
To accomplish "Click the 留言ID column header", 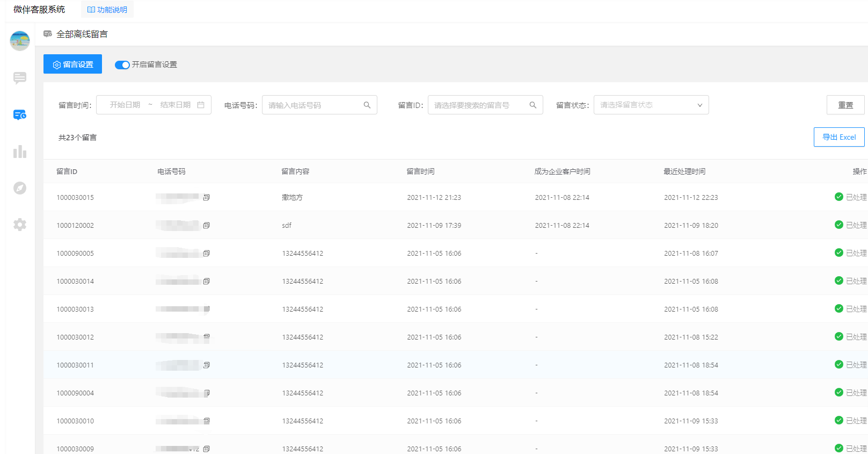I will pyautogui.click(x=67, y=171).
